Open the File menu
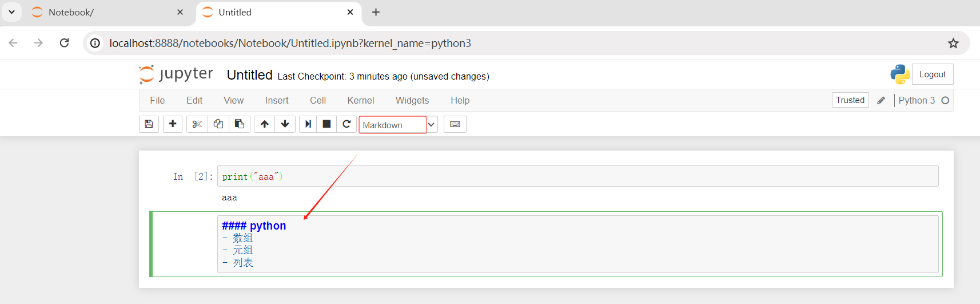This screenshot has width=980, height=304. [x=157, y=100]
